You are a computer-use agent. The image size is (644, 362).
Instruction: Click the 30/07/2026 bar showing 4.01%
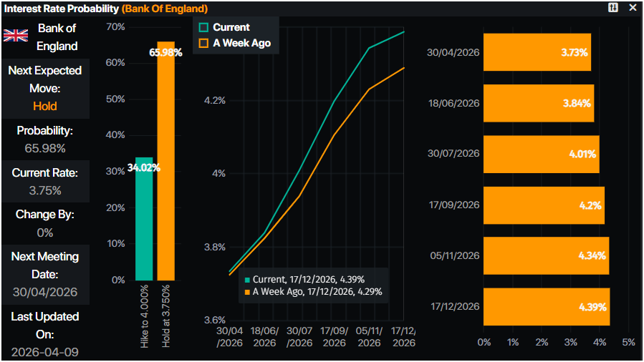coord(541,154)
